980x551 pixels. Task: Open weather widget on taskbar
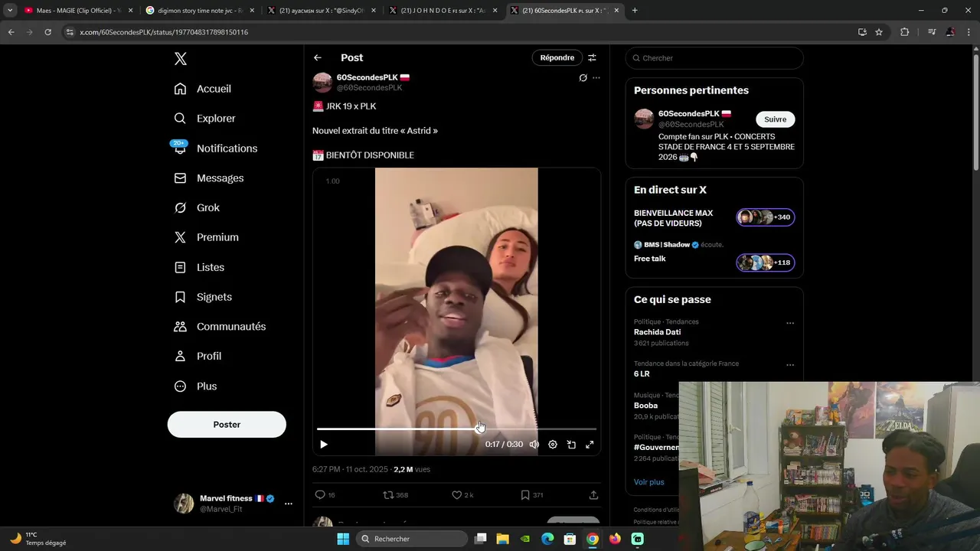[x=38, y=539]
